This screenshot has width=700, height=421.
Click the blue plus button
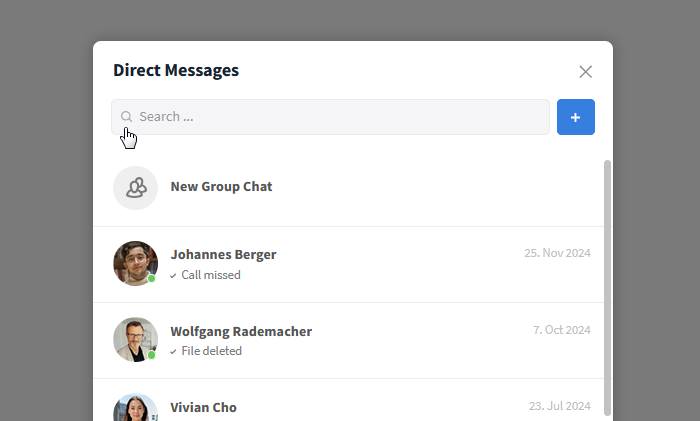(x=575, y=117)
